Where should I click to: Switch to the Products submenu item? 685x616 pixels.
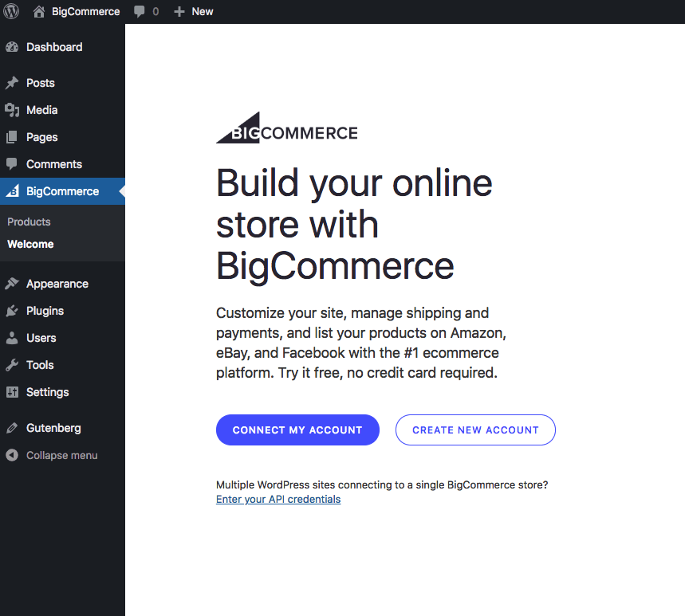coord(29,222)
